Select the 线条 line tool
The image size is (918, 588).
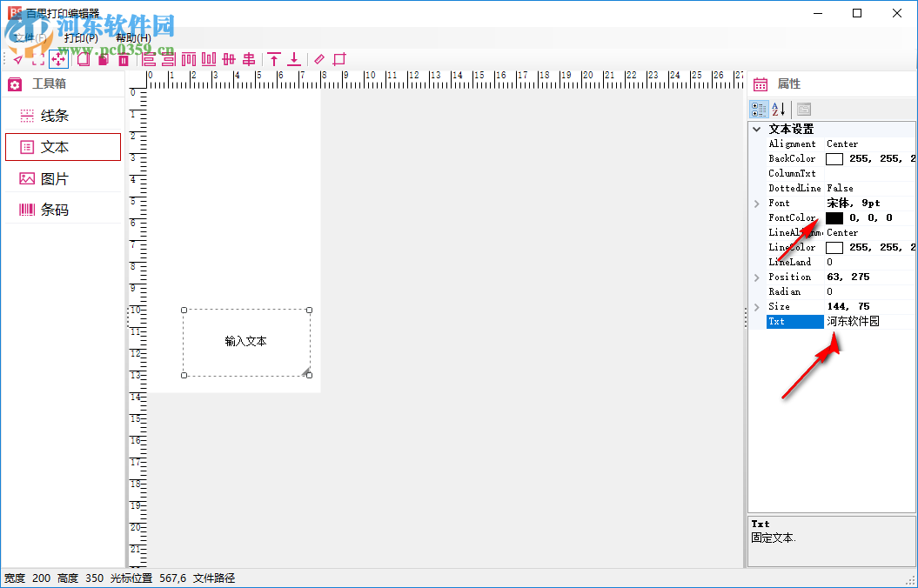(63, 116)
